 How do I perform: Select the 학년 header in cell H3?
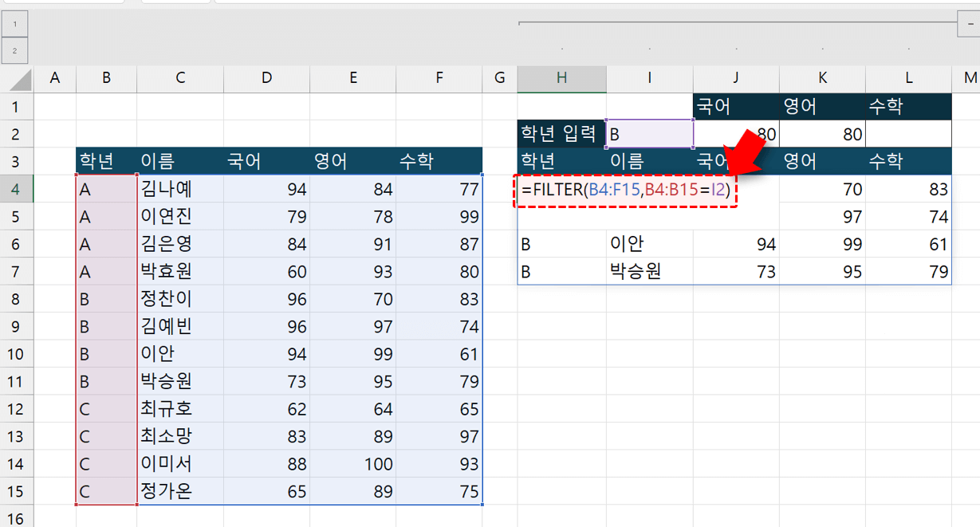click(x=561, y=162)
